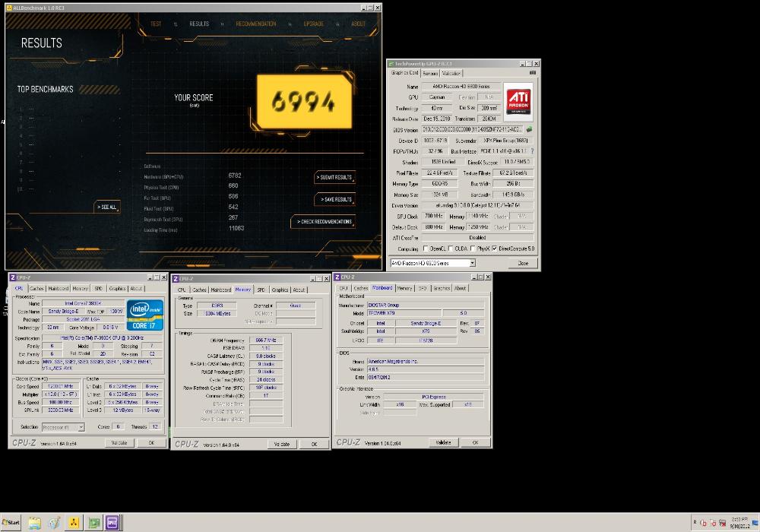Open Graphics tab in CPU-Z Memory window
760x532 pixels.
[x=280, y=290]
